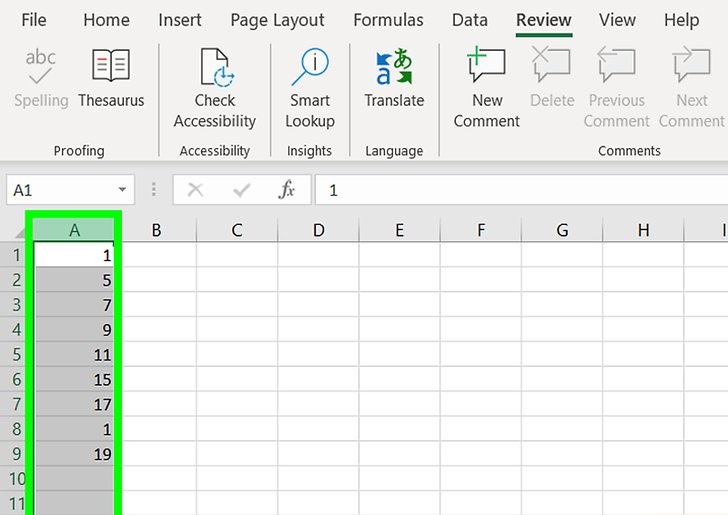
Task: Open the File menu
Action: point(34,20)
